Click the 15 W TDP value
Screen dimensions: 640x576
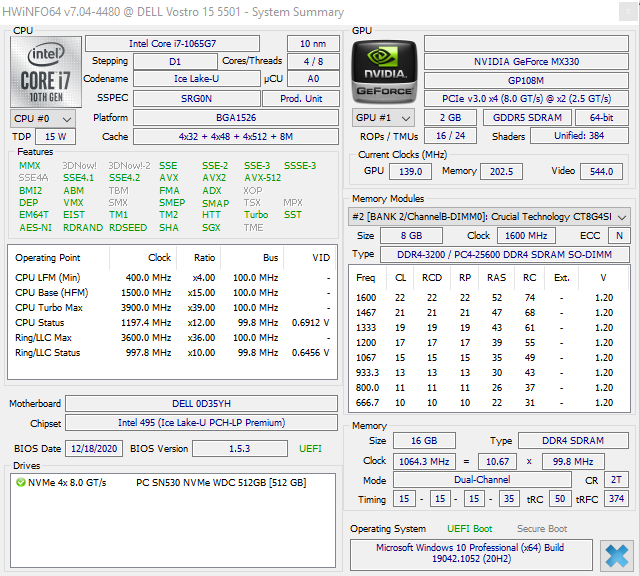coord(56,137)
